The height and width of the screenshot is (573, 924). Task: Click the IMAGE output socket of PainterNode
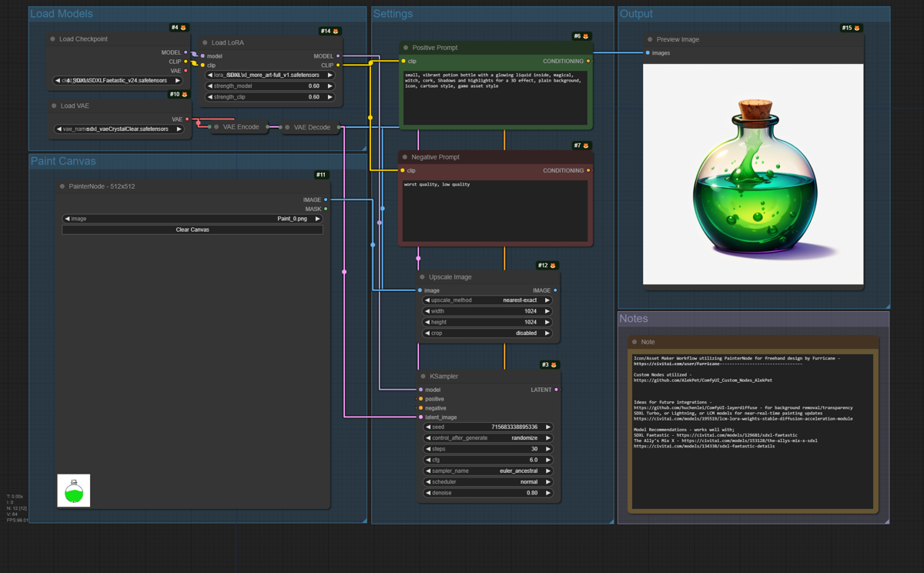327,199
